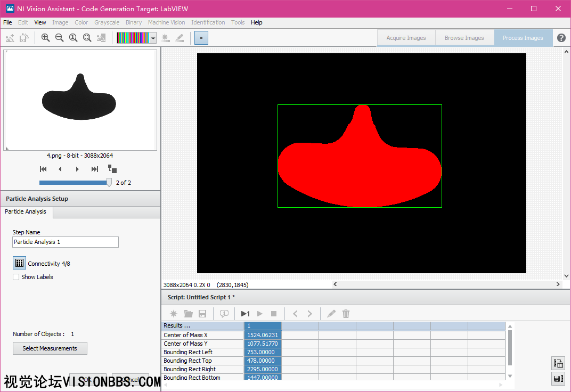Switch to the Browse Images tab
This screenshot has width=571, height=392.
(464, 38)
